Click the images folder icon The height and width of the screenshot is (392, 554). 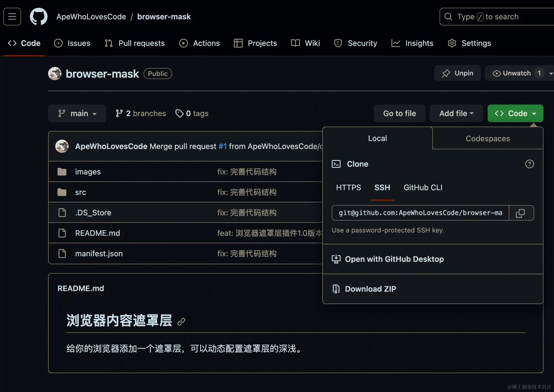pyautogui.click(x=62, y=172)
